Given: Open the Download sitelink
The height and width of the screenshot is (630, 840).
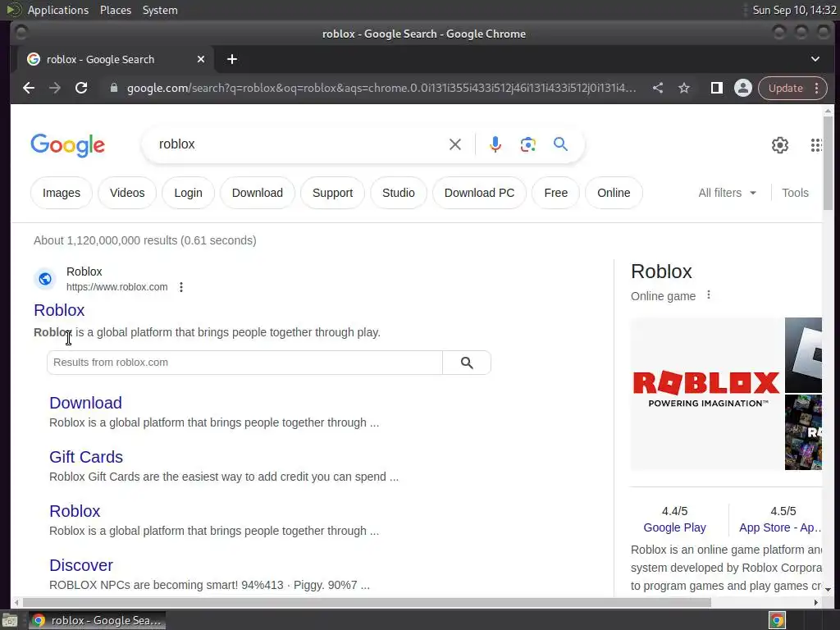Looking at the screenshot, I should 85,403.
